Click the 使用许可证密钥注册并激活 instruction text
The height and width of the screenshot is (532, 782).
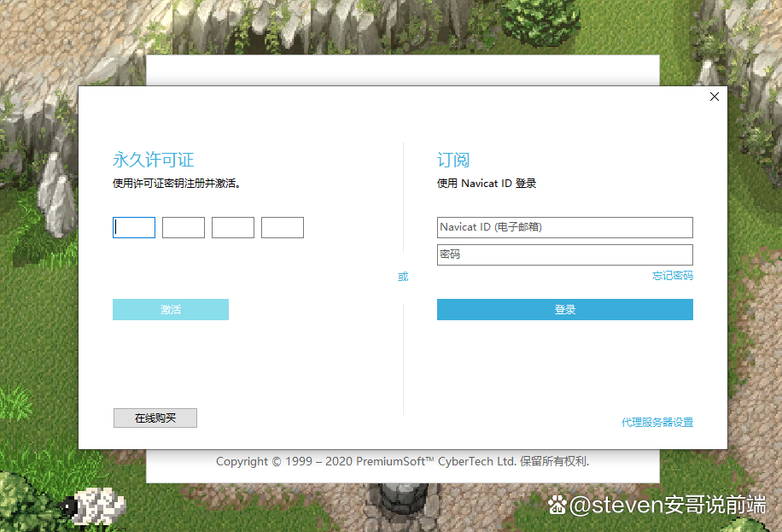177,184
